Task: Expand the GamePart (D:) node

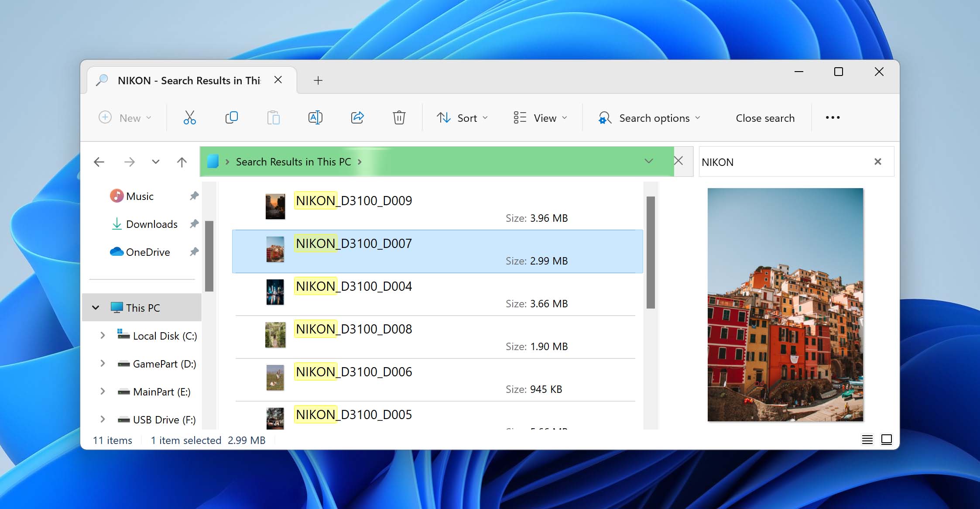Action: pyautogui.click(x=103, y=364)
